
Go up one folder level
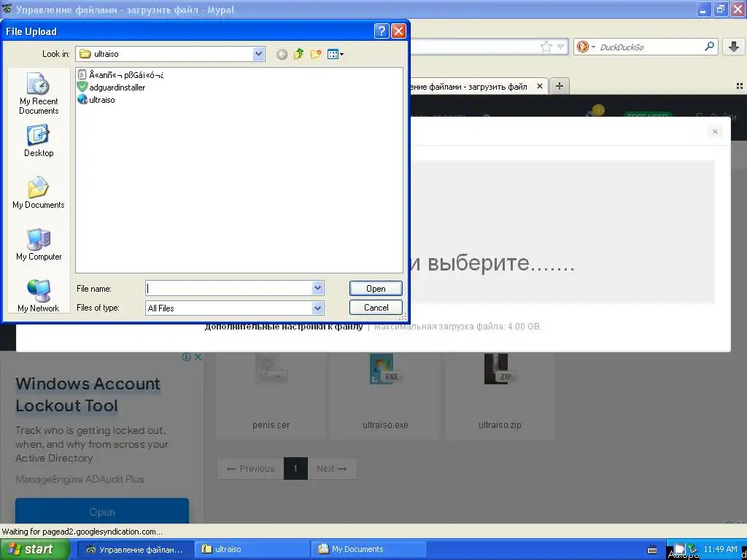coord(298,54)
